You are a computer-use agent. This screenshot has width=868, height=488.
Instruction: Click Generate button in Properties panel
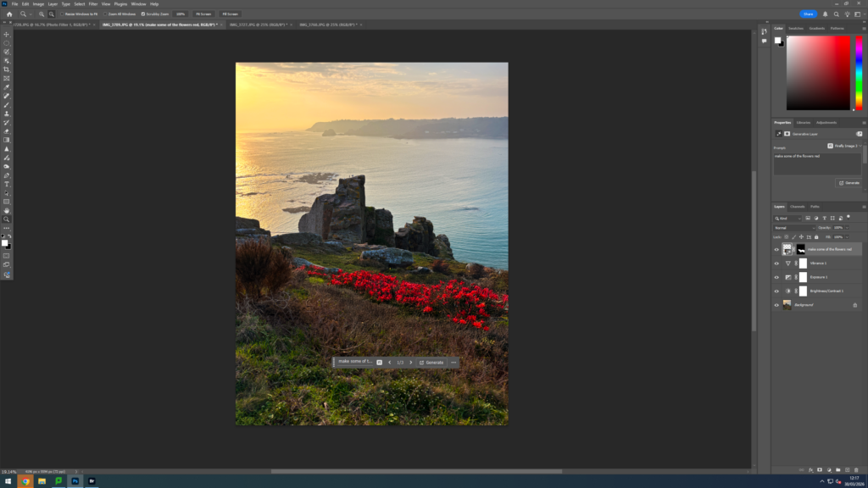coord(849,183)
